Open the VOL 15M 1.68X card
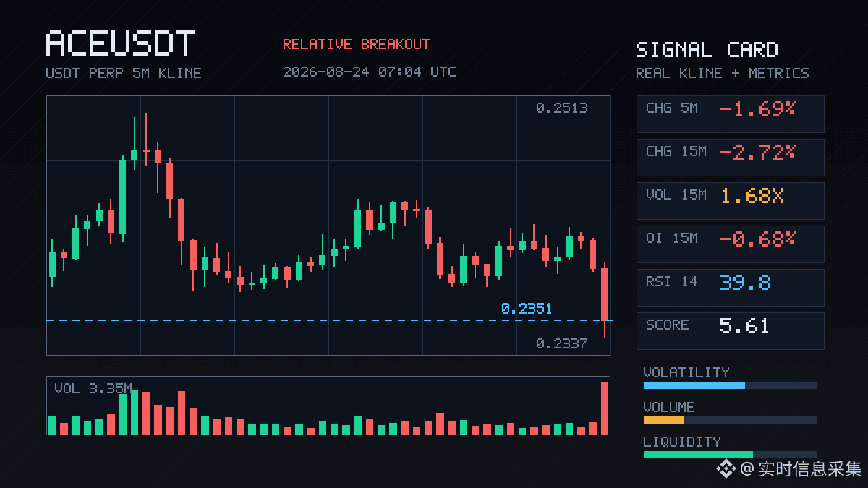This screenshot has height=488, width=868. 730,200
